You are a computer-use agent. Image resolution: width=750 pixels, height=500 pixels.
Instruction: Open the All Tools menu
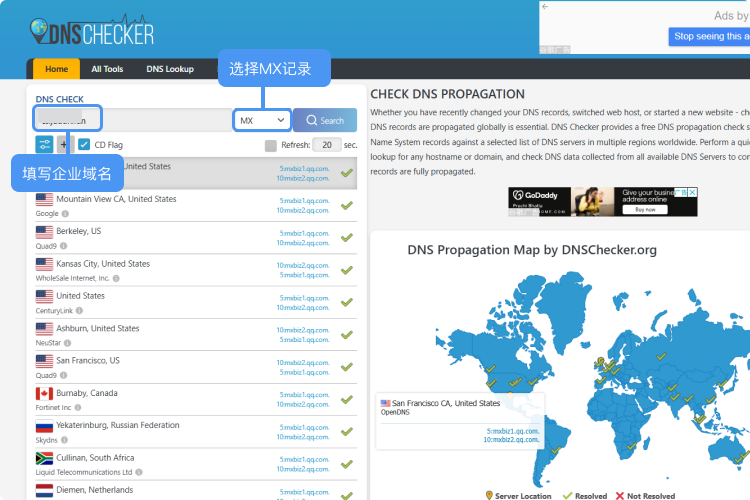[107, 69]
